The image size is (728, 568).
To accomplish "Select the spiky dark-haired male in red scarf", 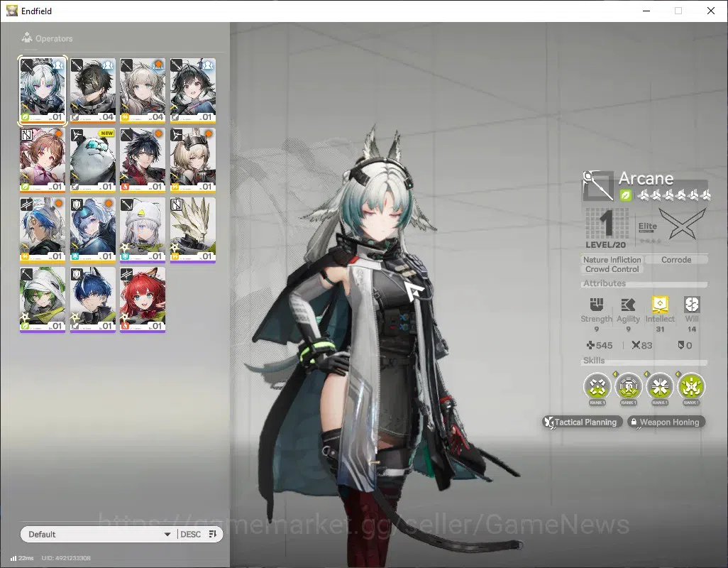I will [143, 160].
